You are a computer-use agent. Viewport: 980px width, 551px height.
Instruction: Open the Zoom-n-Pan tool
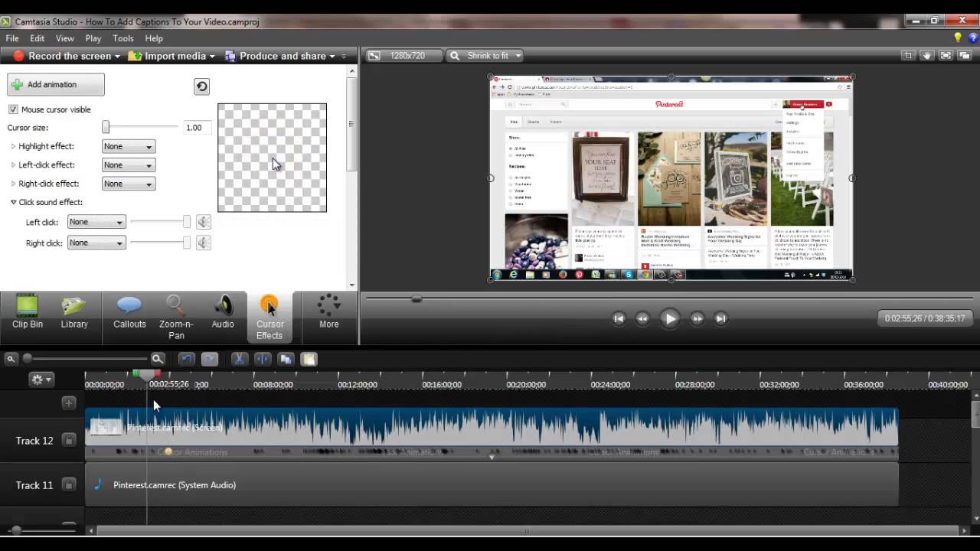pos(176,317)
